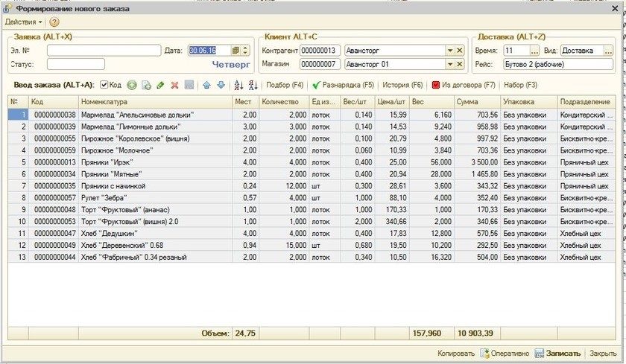Click Контрагент code field 000000013
Viewport: 626px width, 364px height.
320,51
